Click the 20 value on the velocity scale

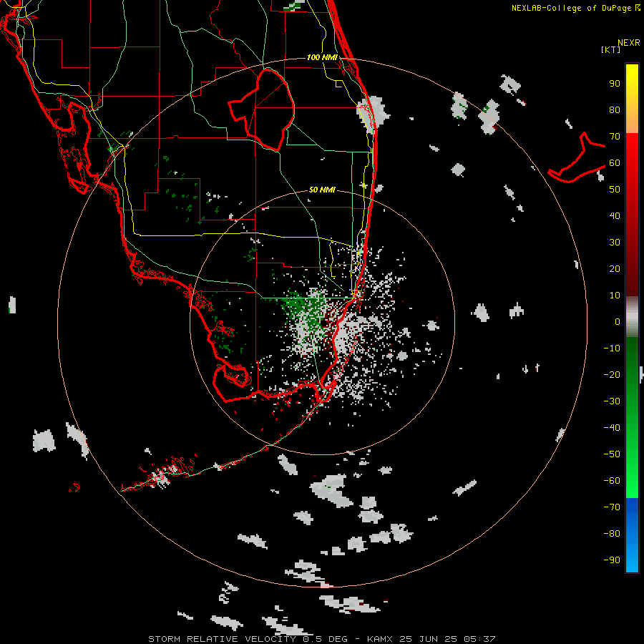point(615,269)
